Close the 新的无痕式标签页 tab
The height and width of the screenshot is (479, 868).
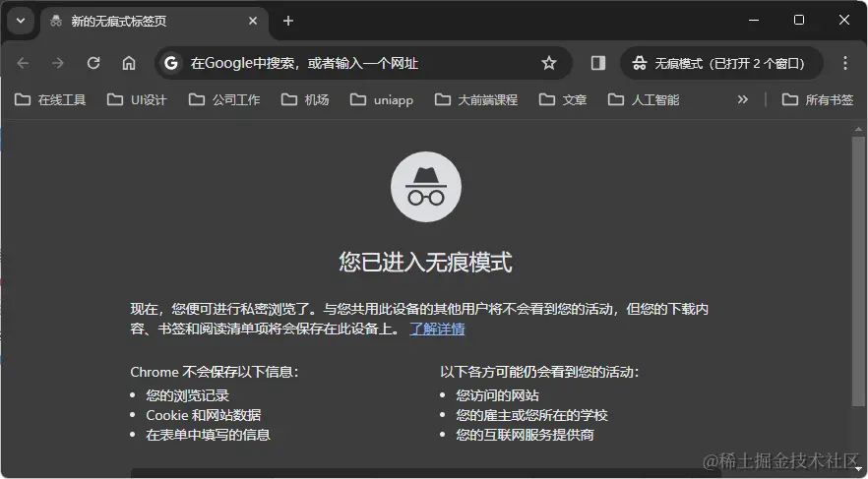[252, 21]
